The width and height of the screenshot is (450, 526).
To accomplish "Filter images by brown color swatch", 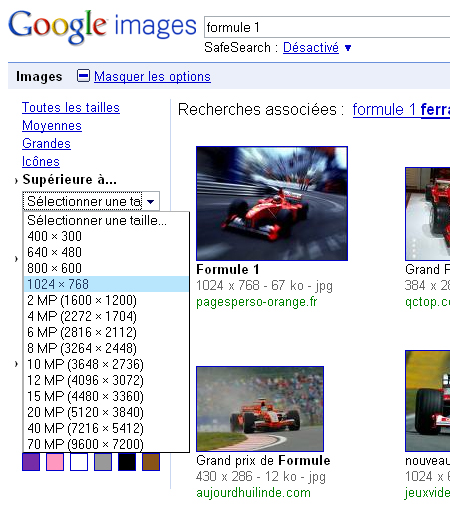I will 151,462.
